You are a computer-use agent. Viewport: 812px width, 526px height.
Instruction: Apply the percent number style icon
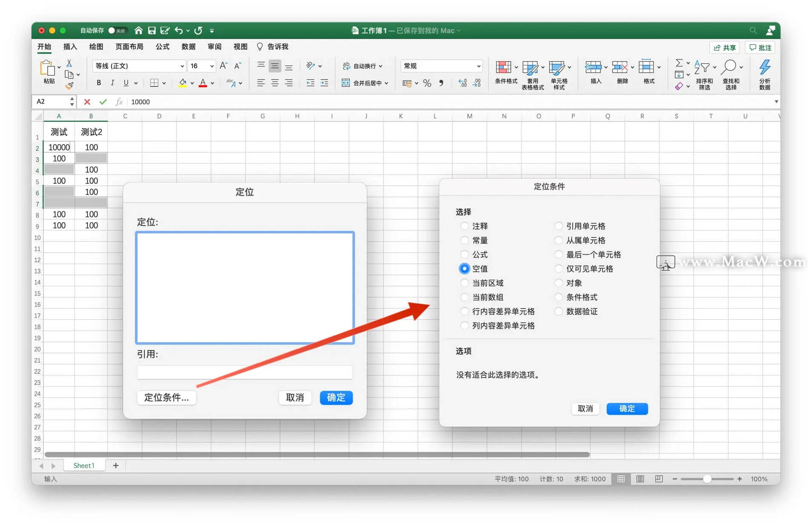point(427,83)
